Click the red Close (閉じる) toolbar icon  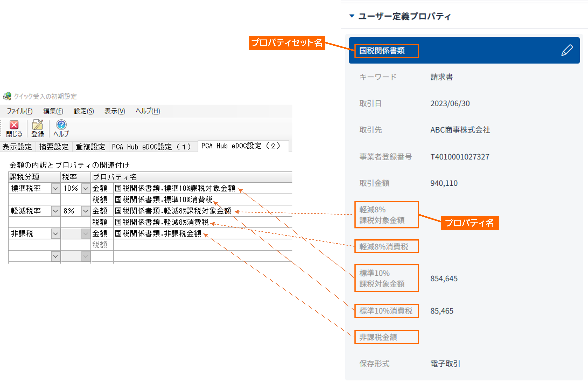pos(14,125)
